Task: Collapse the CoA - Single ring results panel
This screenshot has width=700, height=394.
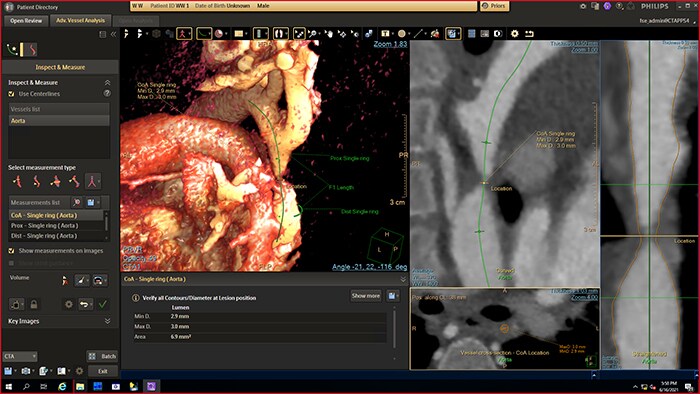Action: pos(403,279)
